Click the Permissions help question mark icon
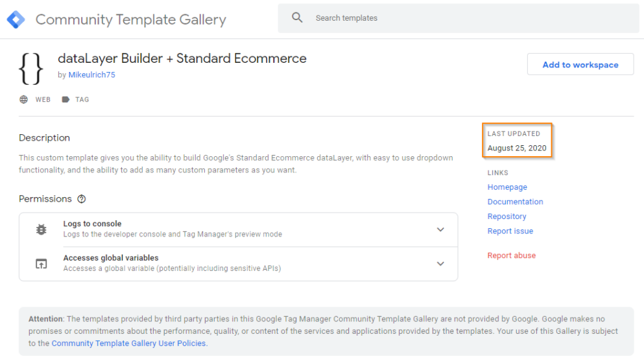 pos(82,199)
